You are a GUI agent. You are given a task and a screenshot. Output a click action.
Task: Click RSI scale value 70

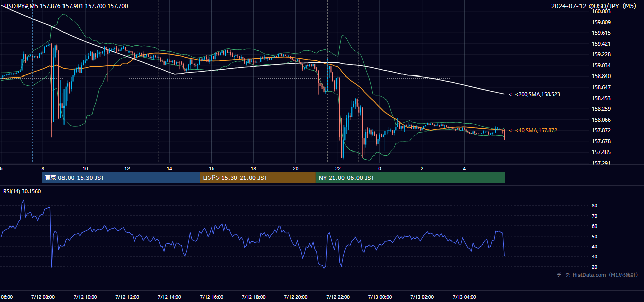[595, 216]
